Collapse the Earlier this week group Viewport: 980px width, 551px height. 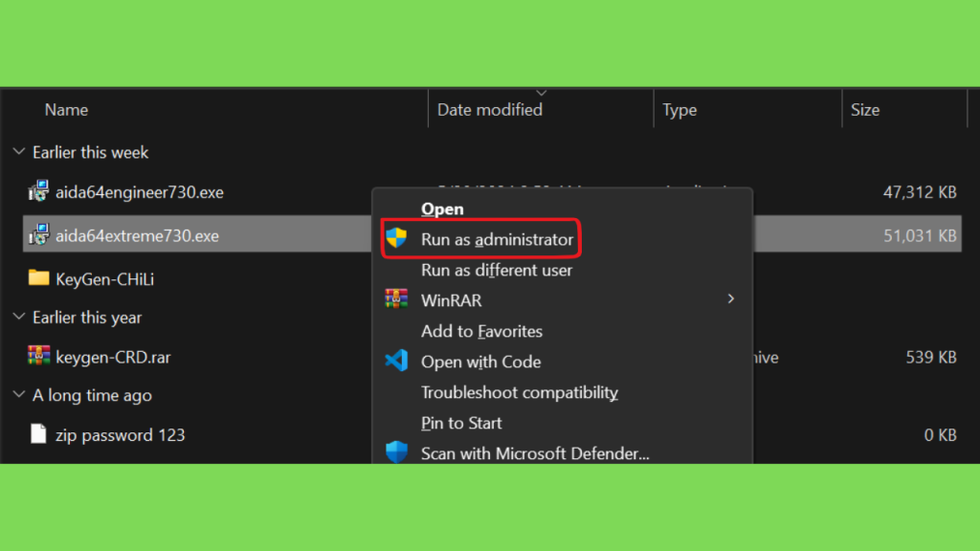19,152
